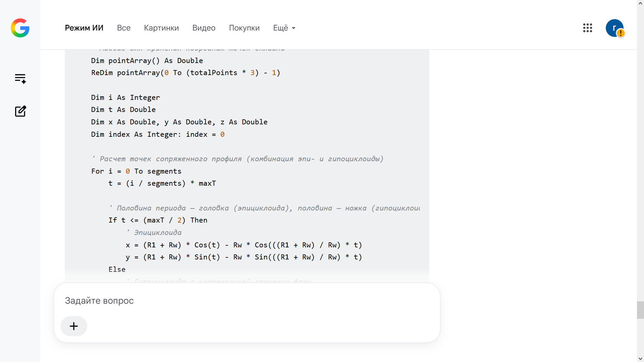Click the scrollbar down arrow

click(640, 359)
